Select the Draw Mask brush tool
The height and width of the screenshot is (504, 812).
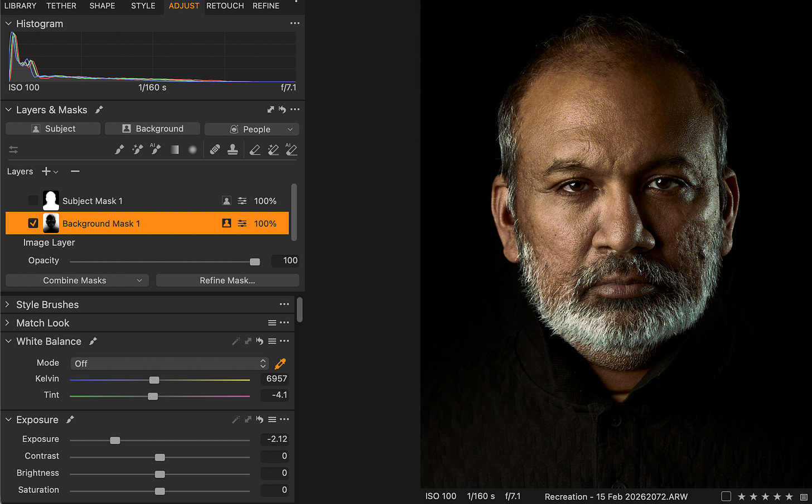[x=119, y=149]
